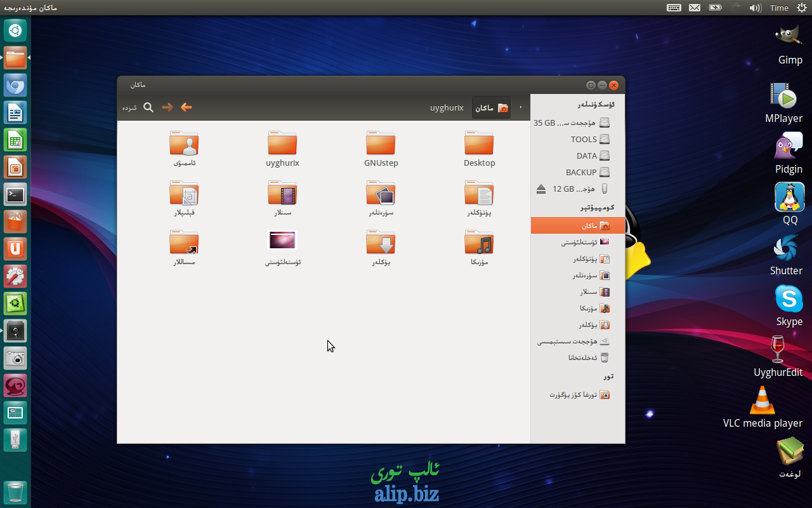Select the Desktop entry in sidebar

578,242
